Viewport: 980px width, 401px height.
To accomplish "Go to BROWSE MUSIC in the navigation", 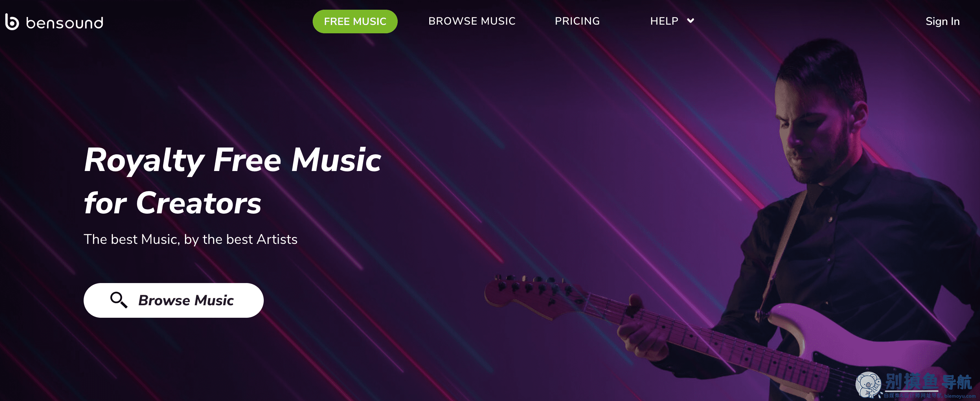I will pyautogui.click(x=472, y=21).
